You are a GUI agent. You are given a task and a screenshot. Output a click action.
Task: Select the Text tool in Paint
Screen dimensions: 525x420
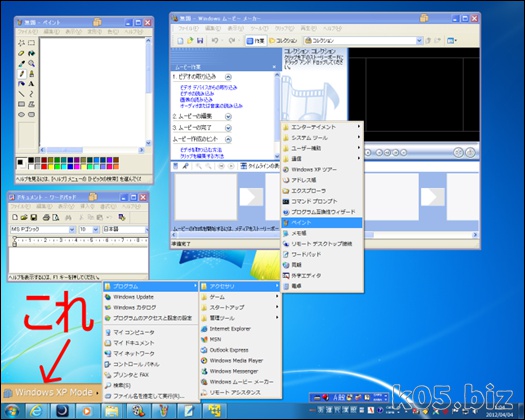[x=31, y=84]
